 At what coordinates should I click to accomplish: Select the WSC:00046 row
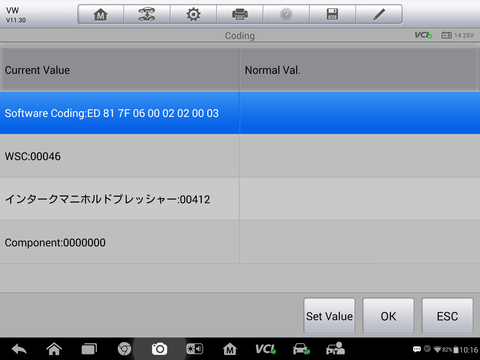[x=240, y=156]
